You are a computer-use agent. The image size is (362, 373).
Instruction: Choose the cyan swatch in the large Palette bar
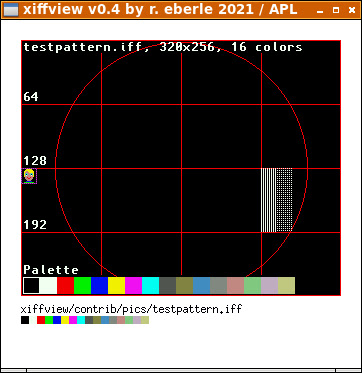coord(150,286)
